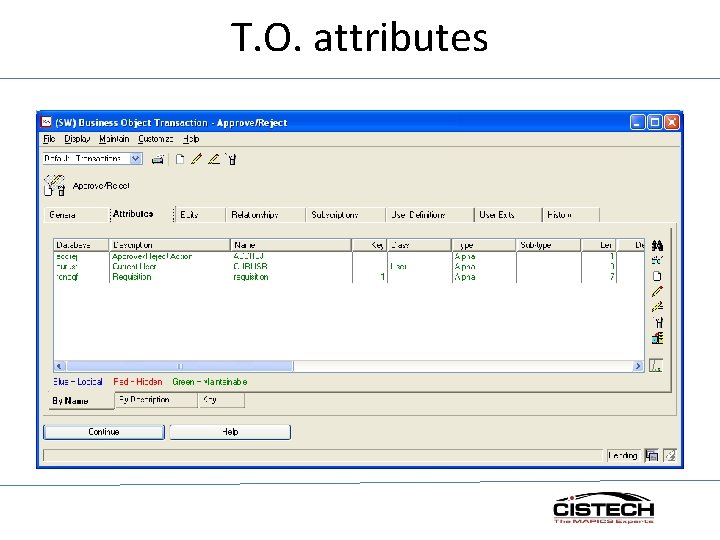Click the Type column header
The image size is (720, 540).
pos(484,245)
